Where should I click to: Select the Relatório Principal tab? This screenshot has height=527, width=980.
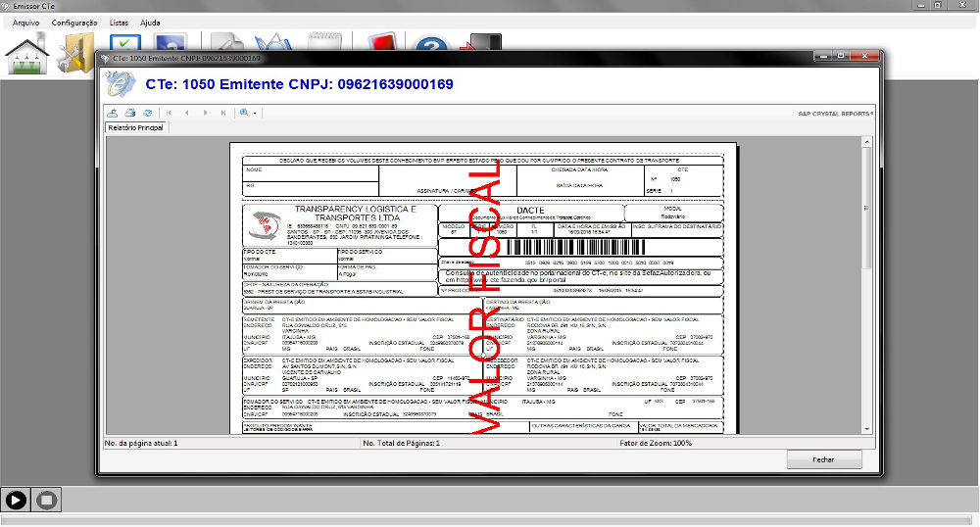point(135,128)
